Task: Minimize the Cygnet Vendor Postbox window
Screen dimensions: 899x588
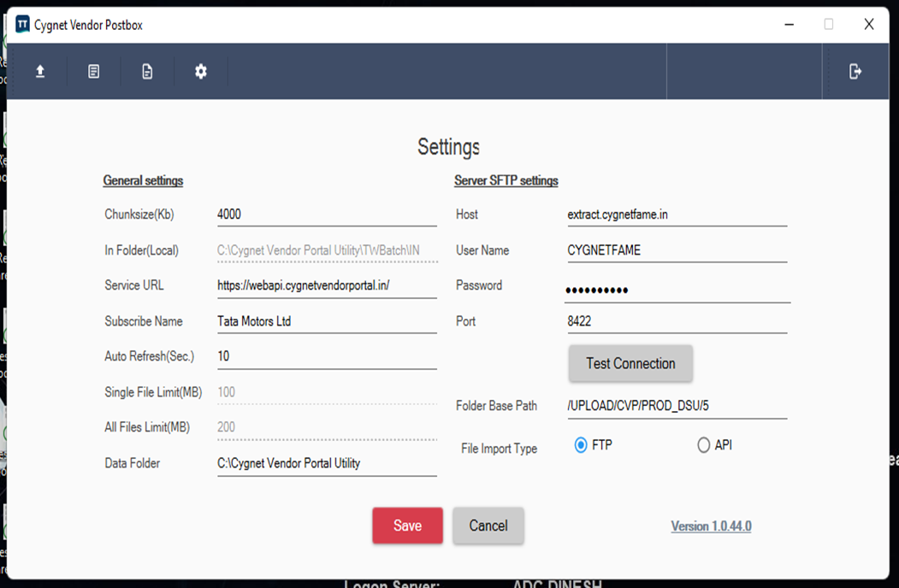Action: pos(790,24)
